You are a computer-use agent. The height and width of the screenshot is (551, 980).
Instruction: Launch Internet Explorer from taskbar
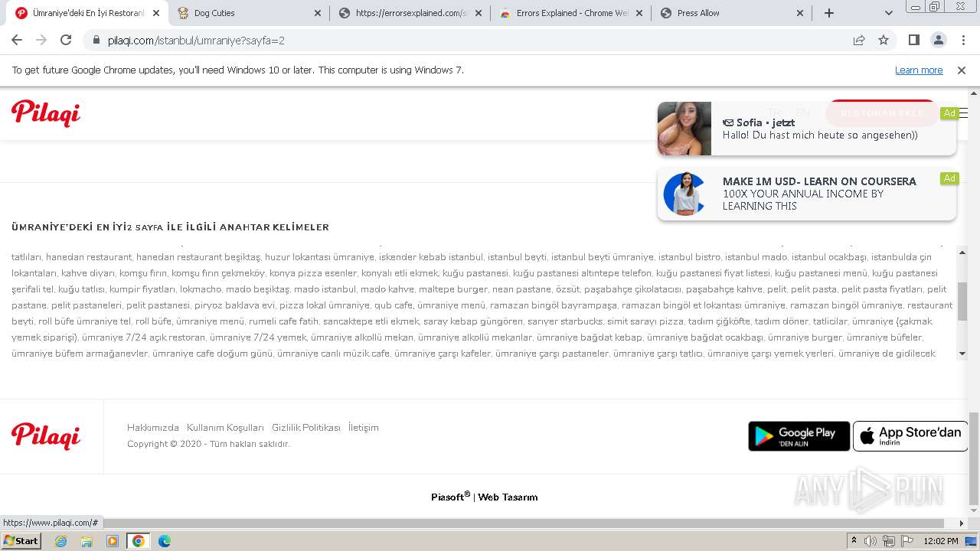(60, 541)
